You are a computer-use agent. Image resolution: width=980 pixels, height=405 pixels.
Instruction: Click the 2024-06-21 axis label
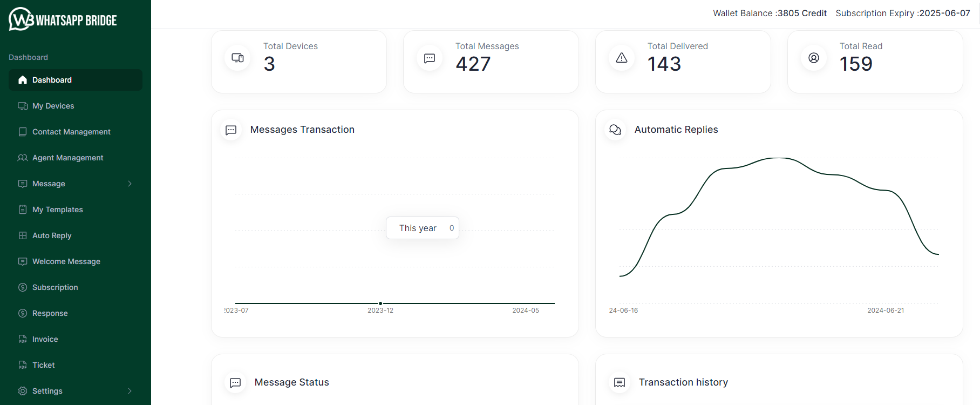tap(886, 310)
